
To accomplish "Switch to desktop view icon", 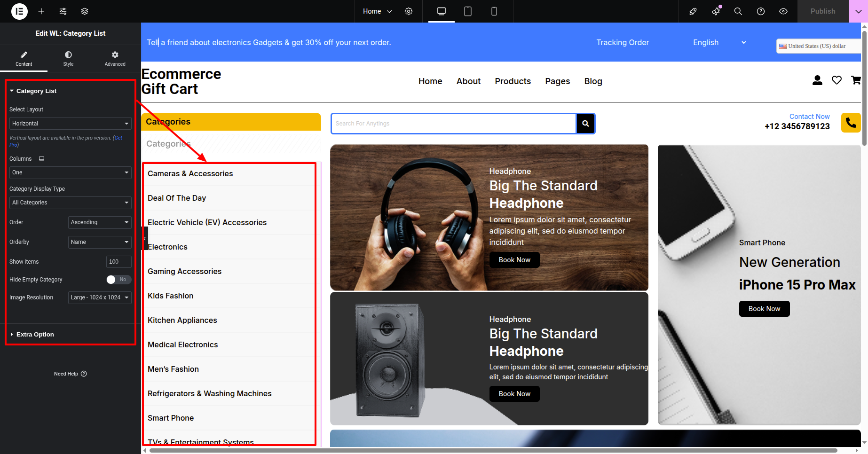I will (442, 11).
